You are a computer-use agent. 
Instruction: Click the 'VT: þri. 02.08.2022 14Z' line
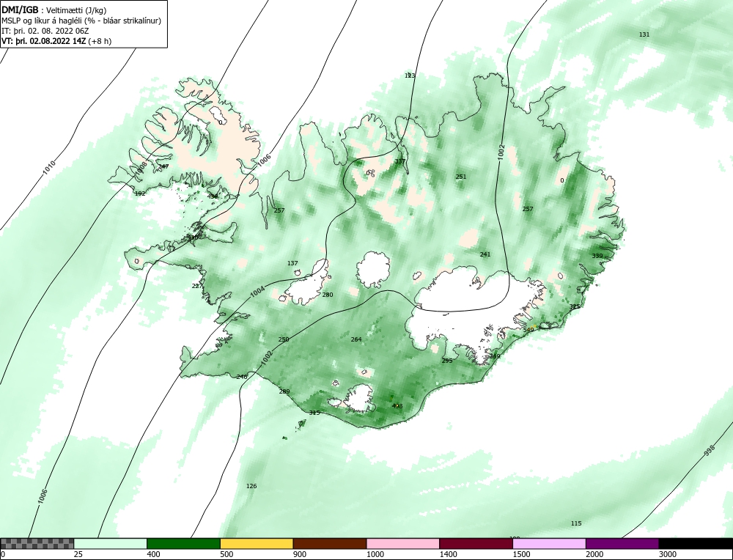click(x=56, y=41)
